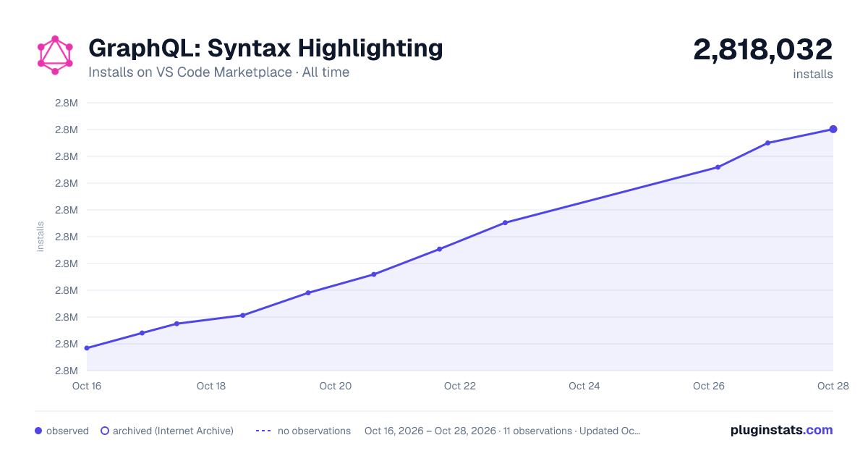Select the data point just after Oct 26
Screen dimensions: 868x456
pyautogui.click(x=718, y=167)
